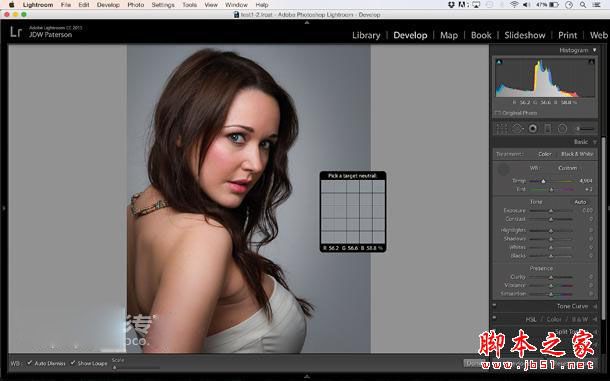Image resolution: width=610 pixels, height=381 pixels.
Task: Expand the Tone Curve panel
Action: [571, 306]
